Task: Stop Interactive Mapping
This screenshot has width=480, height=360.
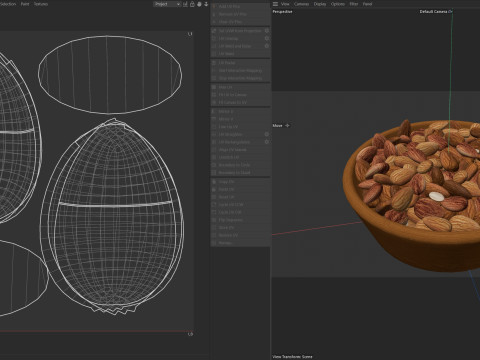Action: (x=240, y=78)
